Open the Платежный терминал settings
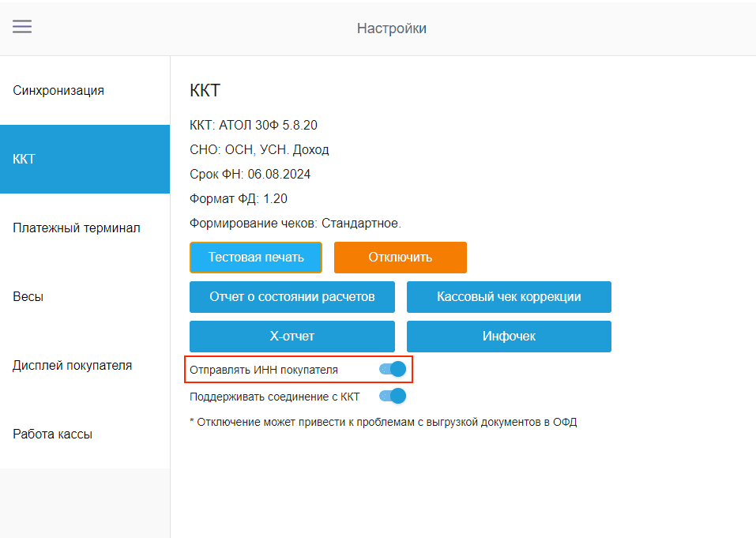This screenshot has height=538, width=756. click(77, 228)
